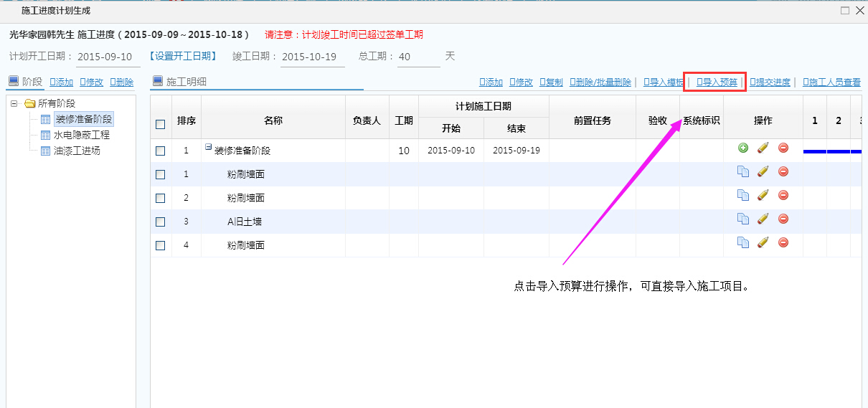Image resolution: width=868 pixels, height=408 pixels.
Task: Check the checkbox for the 装修准备阶段 row
Action: tap(161, 151)
